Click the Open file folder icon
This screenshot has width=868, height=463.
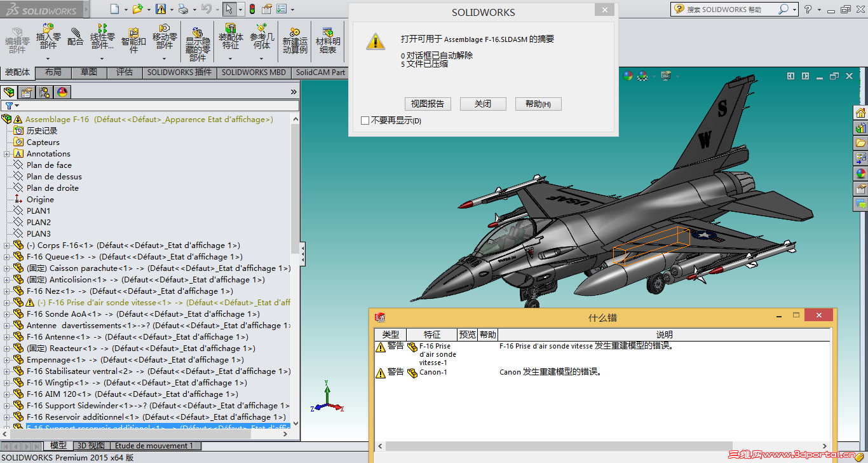pyautogui.click(x=138, y=9)
